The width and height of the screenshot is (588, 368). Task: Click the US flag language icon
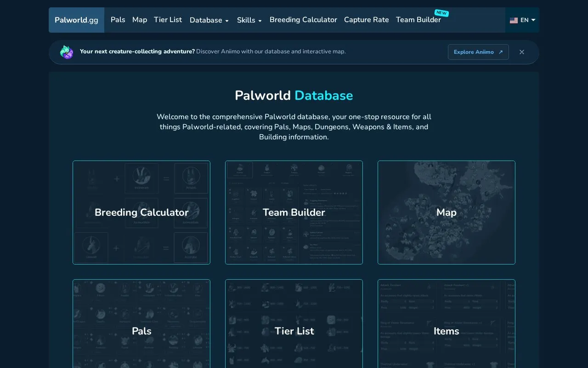click(x=514, y=20)
